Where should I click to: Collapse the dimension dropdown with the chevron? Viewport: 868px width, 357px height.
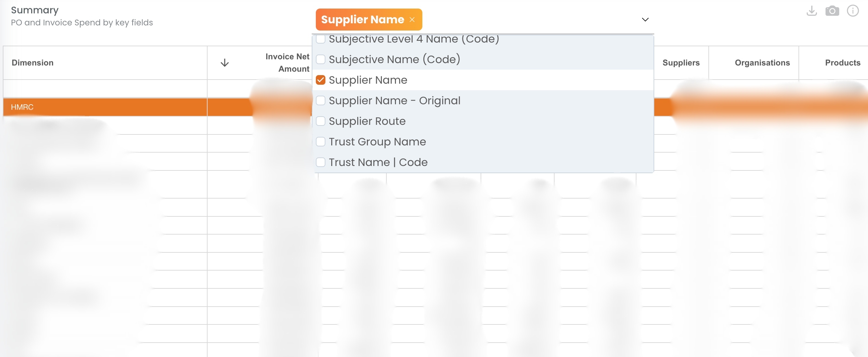click(645, 20)
